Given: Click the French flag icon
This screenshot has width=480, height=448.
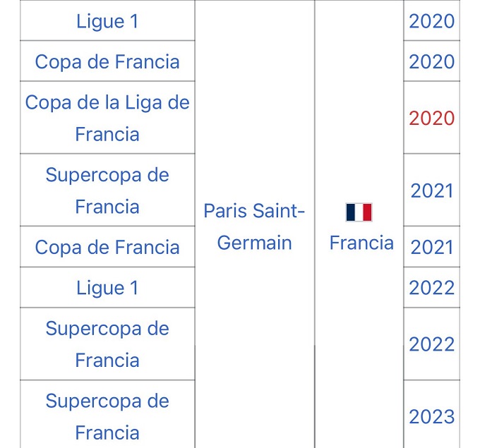Looking at the screenshot, I should pyautogui.click(x=359, y=212).
